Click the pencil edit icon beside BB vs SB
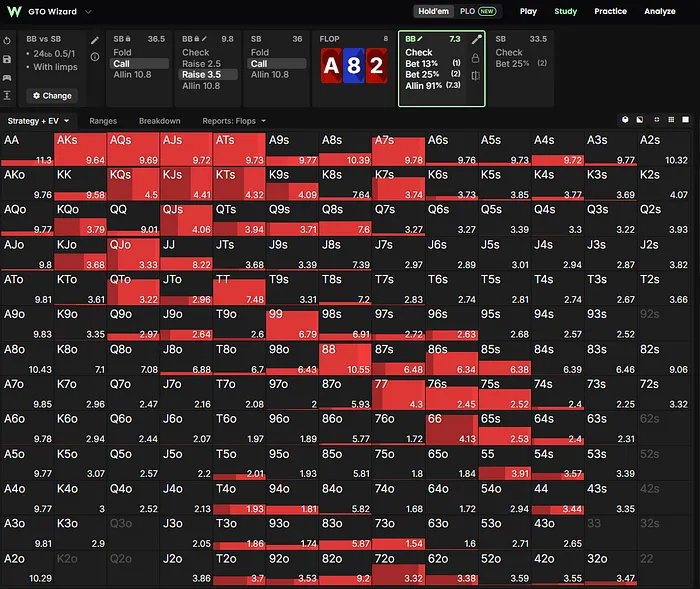700x589 pixels. click(x=95, y=41)
